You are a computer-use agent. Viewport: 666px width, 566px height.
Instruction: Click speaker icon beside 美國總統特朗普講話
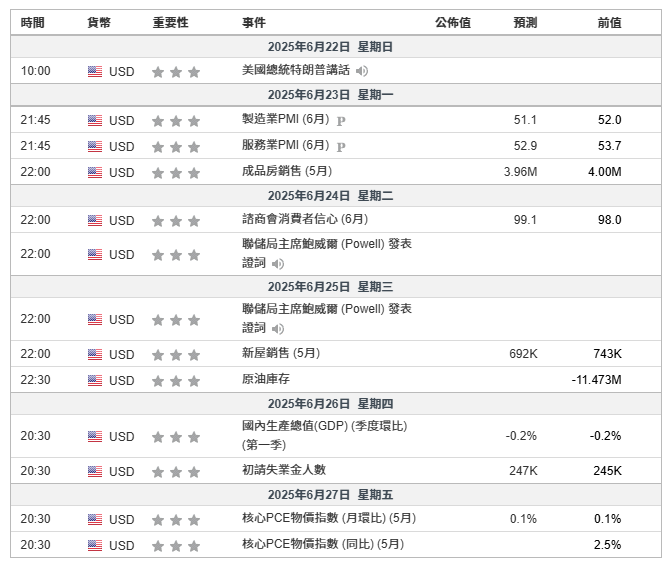[x=362, y=71]
